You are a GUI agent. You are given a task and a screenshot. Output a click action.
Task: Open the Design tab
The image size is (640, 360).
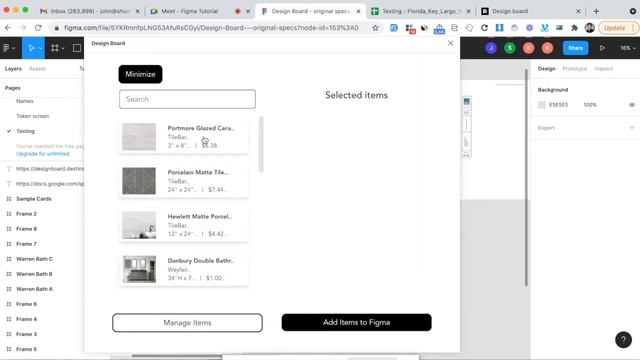point(547,69)
